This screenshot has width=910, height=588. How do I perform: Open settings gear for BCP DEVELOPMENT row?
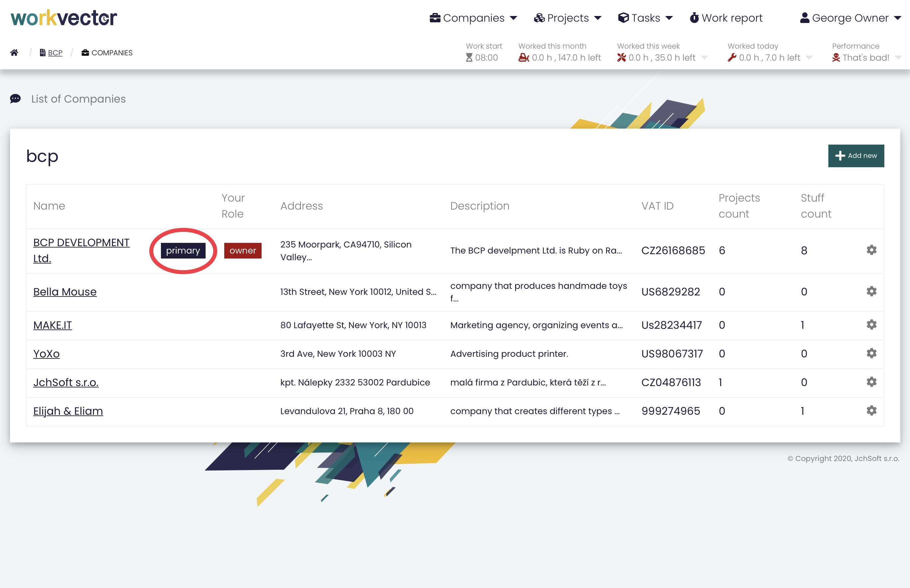(x=871, y=250)
